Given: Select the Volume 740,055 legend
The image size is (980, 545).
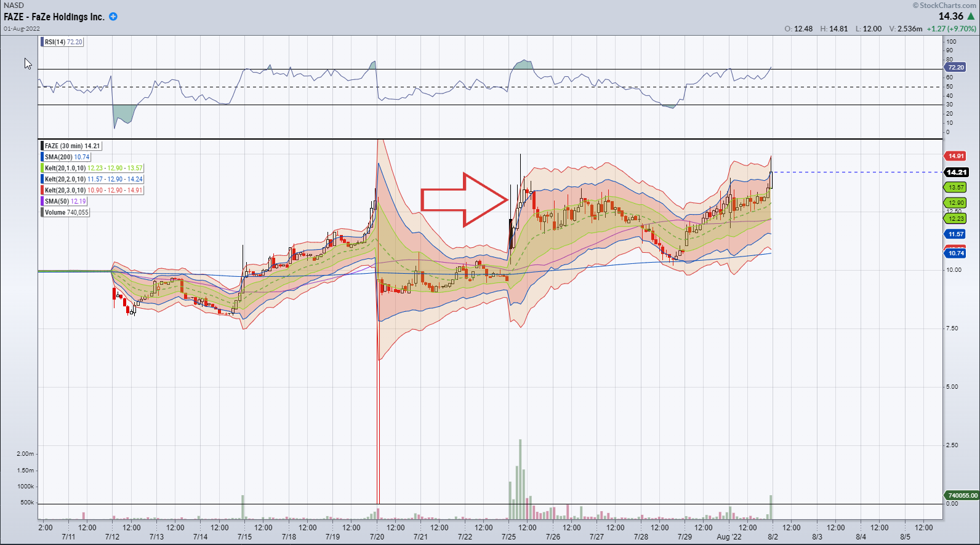Looking at the screenshot, I should [x=66, y=212].
